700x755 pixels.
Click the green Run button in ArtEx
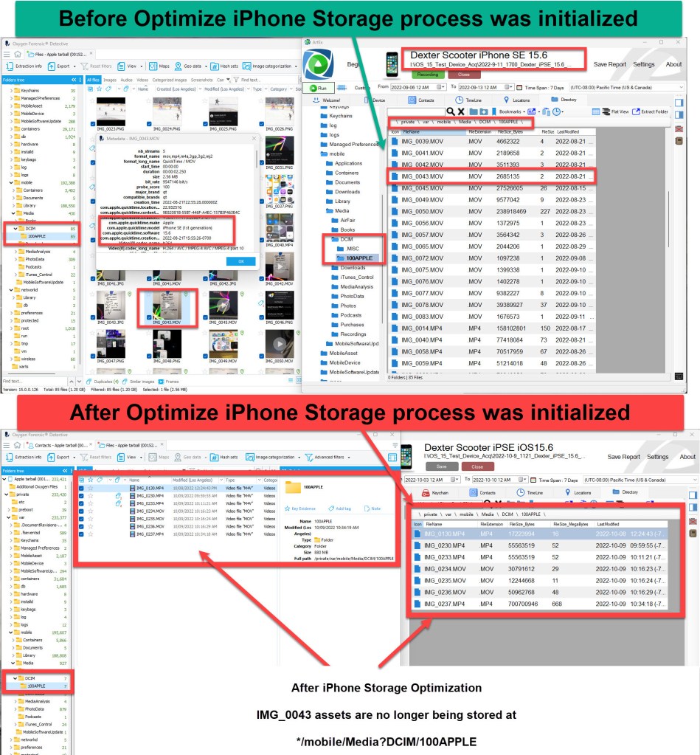click(x=318, y=88)
